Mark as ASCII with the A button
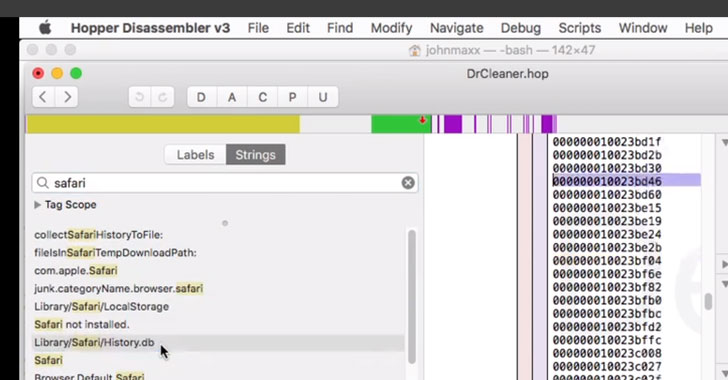This screenshot has width=728, height=380. [232, 97]
